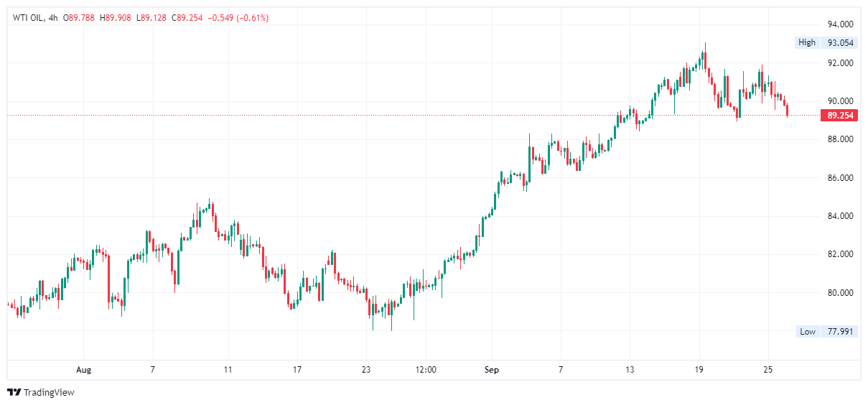This screenshot has width=868, height=405.
Task: Click the Sep label on time axis
Action: pyautogui.click(x=490, y=370)
